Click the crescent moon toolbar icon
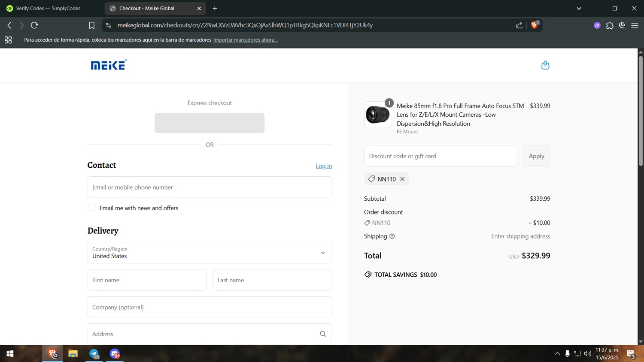This screenshot has height=362, width=644. (x=622, y=25)
